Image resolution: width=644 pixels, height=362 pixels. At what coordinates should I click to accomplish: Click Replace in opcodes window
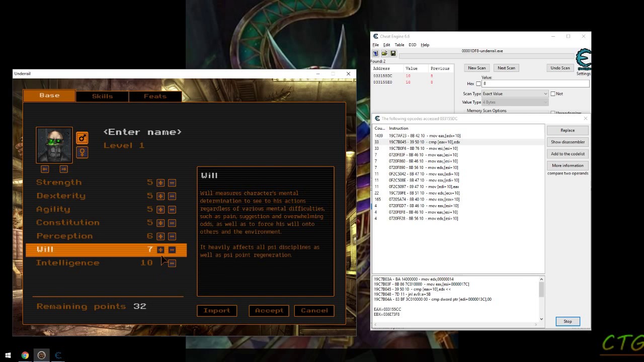pyautogui.click(x=568, y=130)
